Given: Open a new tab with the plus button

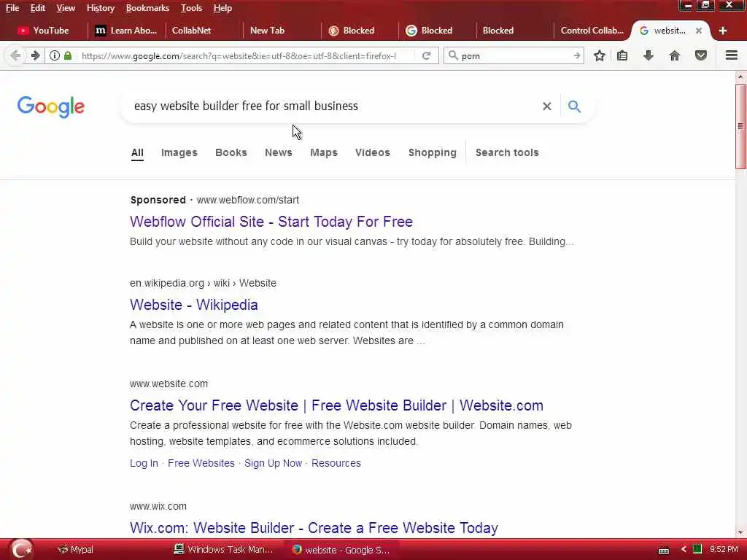Looking at the screenshot, I should pos(723,31).
